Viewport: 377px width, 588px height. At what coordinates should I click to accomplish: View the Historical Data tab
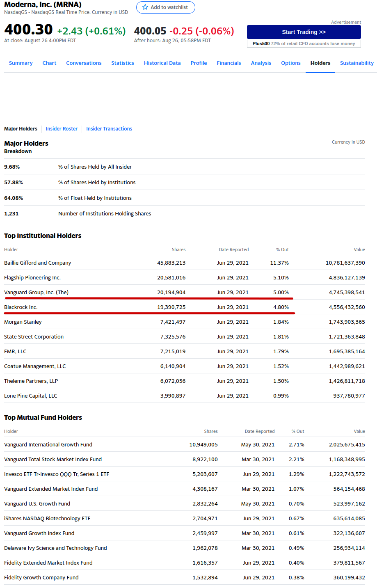pyautogui.click(x=162, y=63)
